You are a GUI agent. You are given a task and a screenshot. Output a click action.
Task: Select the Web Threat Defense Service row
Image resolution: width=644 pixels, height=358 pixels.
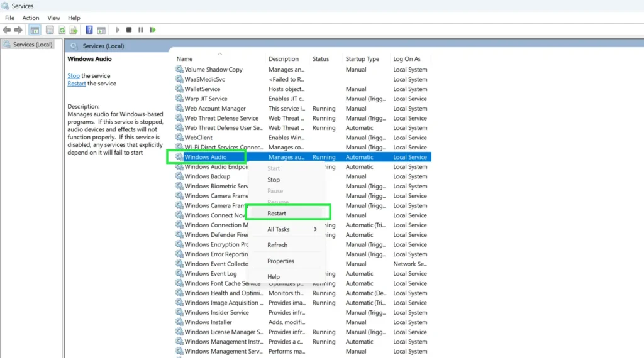(x=303, y=118)
